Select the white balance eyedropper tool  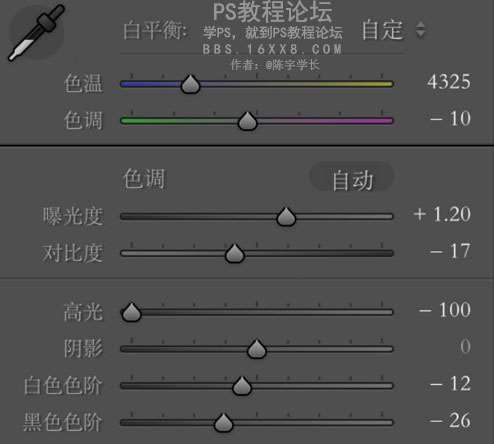36,33
